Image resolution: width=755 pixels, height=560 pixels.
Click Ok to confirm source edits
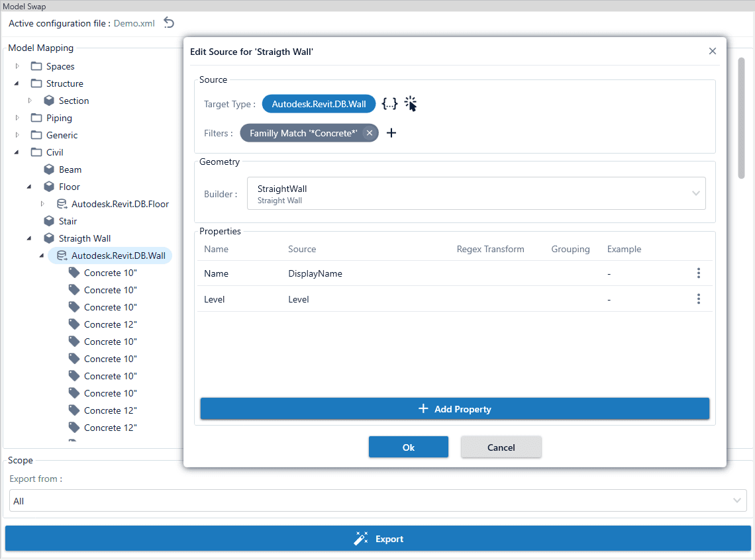(x=408, y=447)
